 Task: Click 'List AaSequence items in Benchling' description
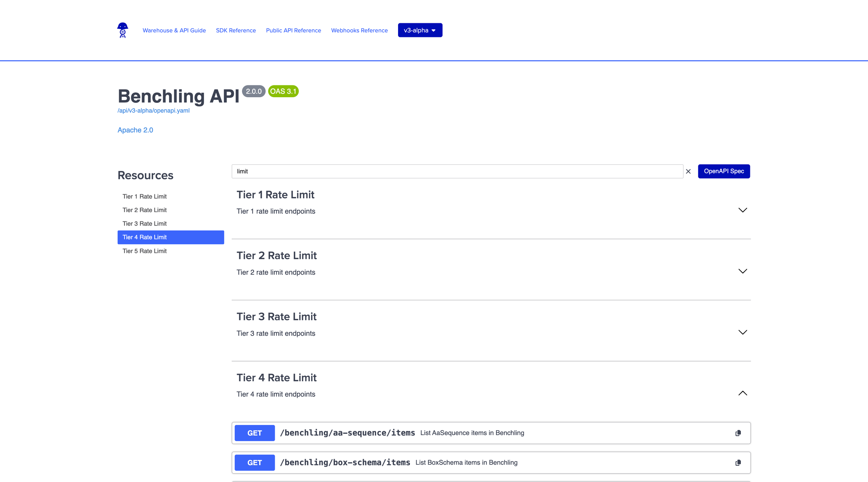pos(472,433)
